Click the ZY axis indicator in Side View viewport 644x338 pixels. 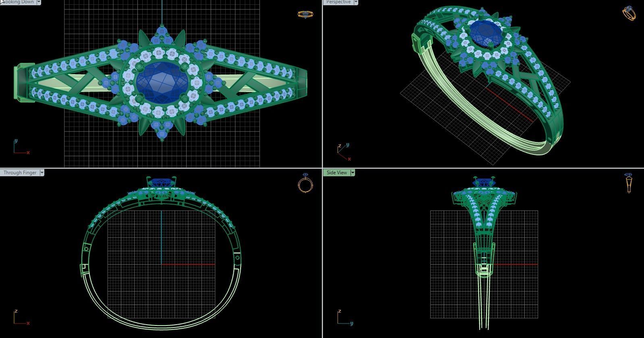[345, 317]
